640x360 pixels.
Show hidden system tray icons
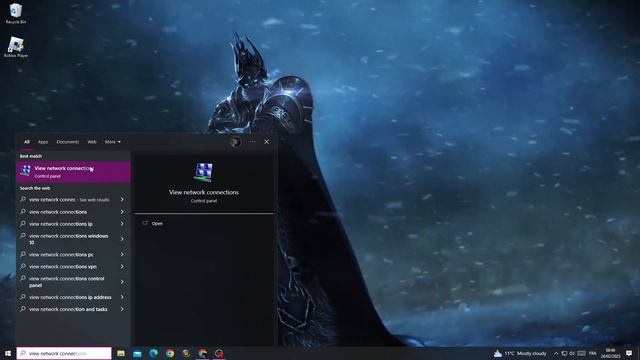556,353
